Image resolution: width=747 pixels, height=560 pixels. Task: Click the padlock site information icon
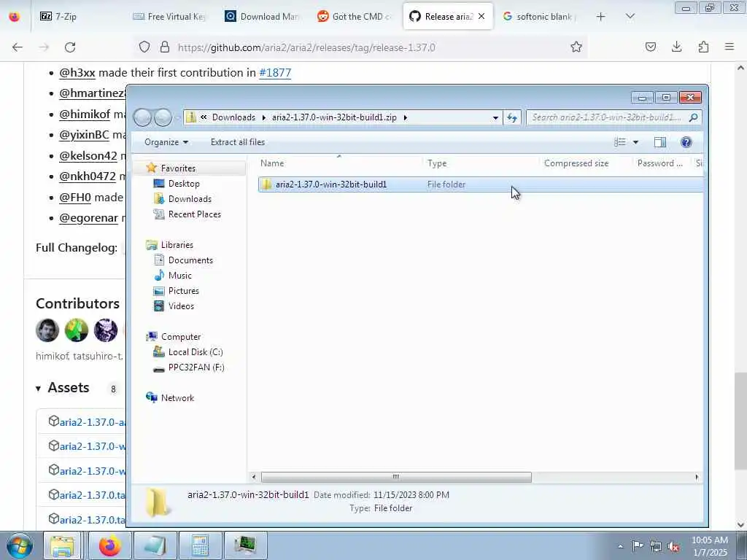(165, 47)
